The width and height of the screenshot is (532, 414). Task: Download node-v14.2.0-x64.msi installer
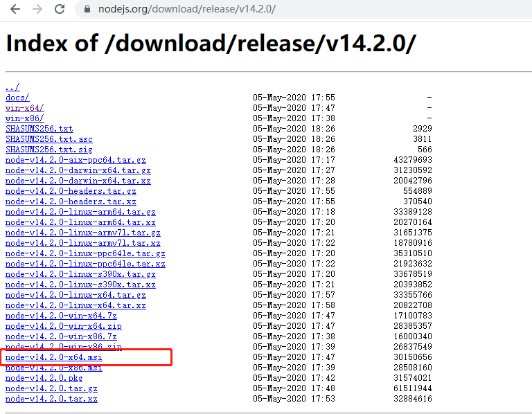click(x=53, y=357)
